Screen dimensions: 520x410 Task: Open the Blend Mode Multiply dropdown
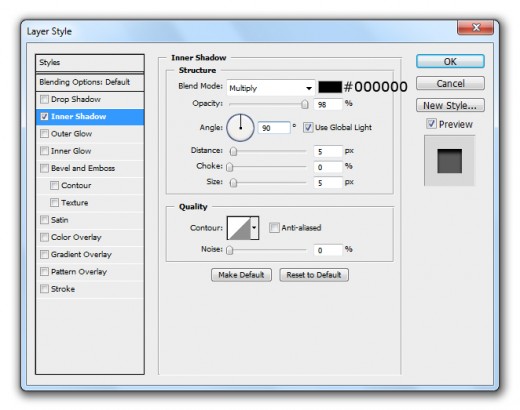[x=271, y=88]
